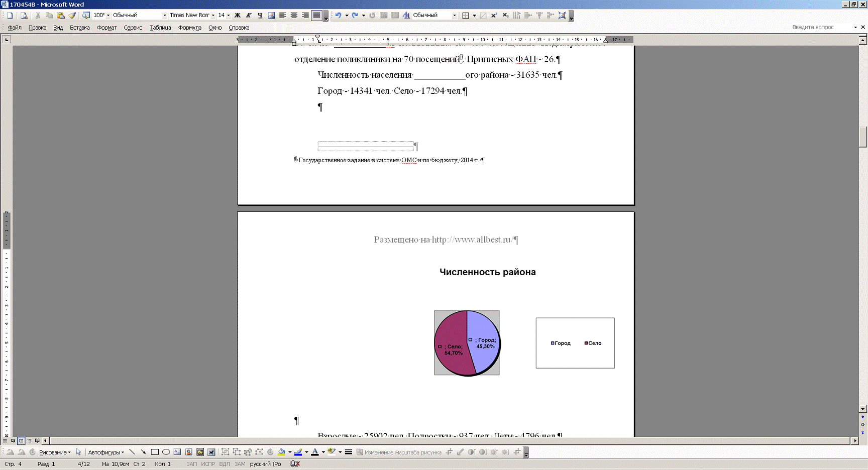Screen dimensions: 868x470
Task: Choose line style from Drawing toolbar
Action: point(349,452)
